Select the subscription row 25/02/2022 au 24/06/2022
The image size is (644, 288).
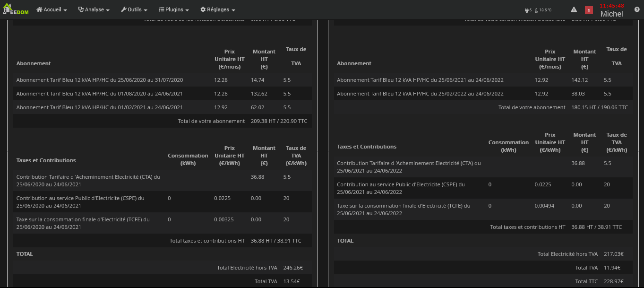click(420, 94)
